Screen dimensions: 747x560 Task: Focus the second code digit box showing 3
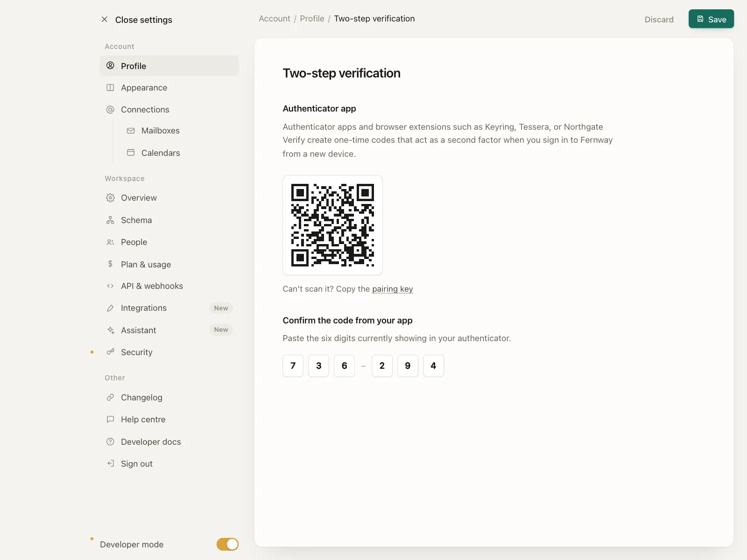[x=319, y=365]
